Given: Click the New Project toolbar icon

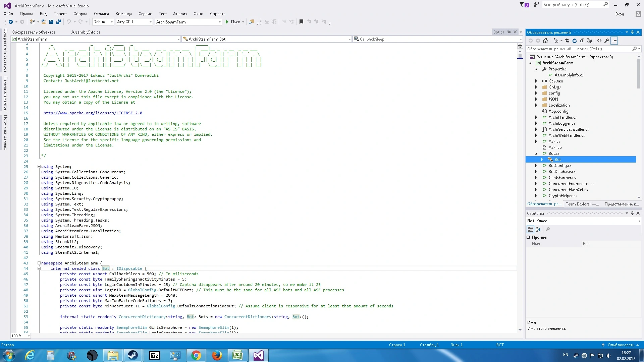Looking at the screenshot, I should (32, 22).
